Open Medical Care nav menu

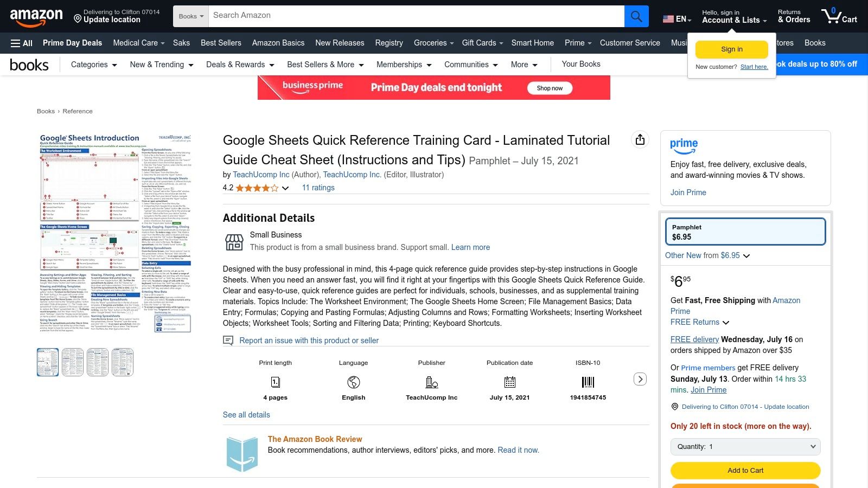[x=139, y=43]
